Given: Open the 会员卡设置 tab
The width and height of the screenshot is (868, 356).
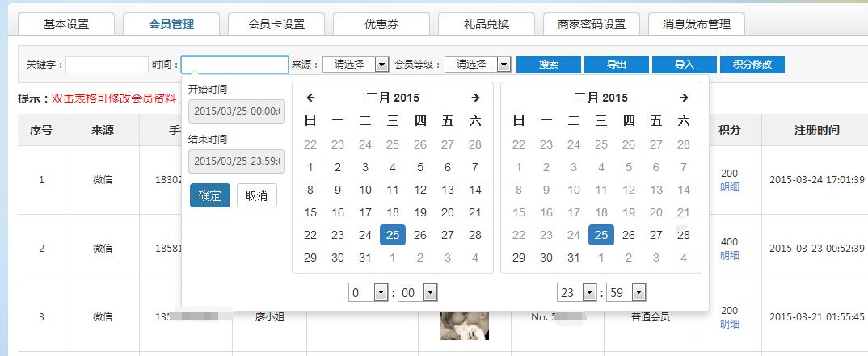Looking at the screenshot, I should click(x=276, y=24).
